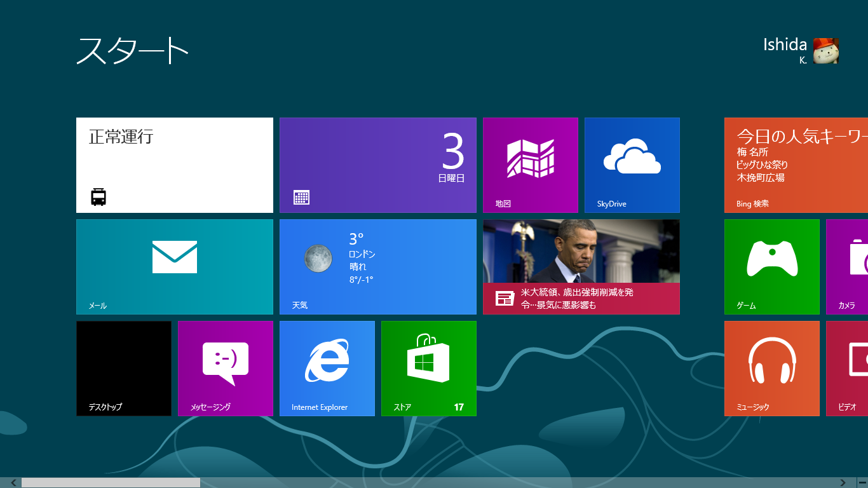
Task: Open the Calendar tile showing 3 日曜日
Action: pos(378,165)
